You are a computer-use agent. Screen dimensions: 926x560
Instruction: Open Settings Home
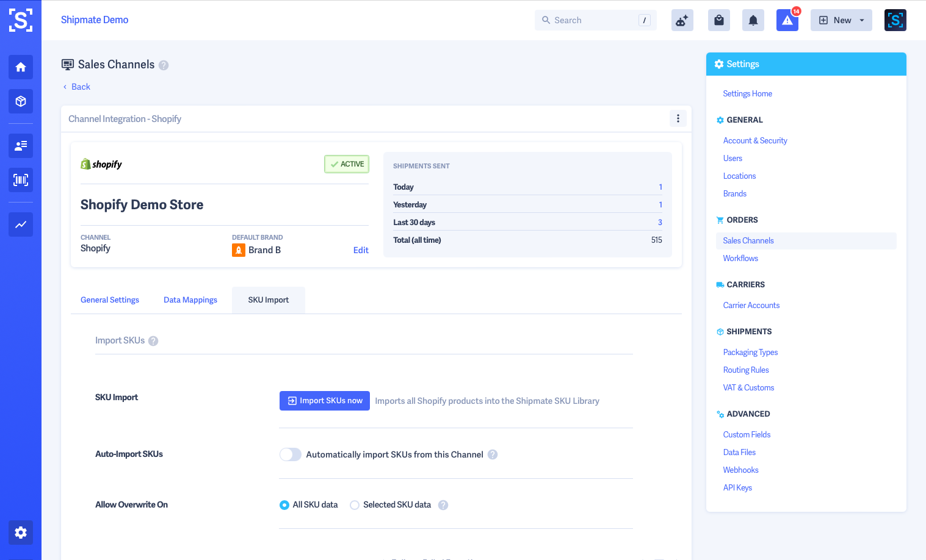(x=748, y=94)
